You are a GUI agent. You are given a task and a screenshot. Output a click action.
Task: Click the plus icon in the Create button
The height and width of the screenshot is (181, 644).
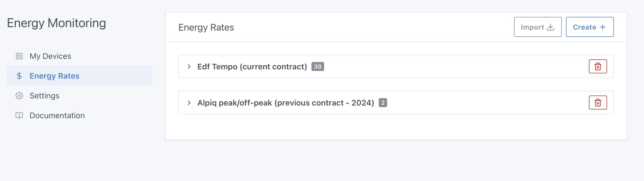[x=603, y=27]
